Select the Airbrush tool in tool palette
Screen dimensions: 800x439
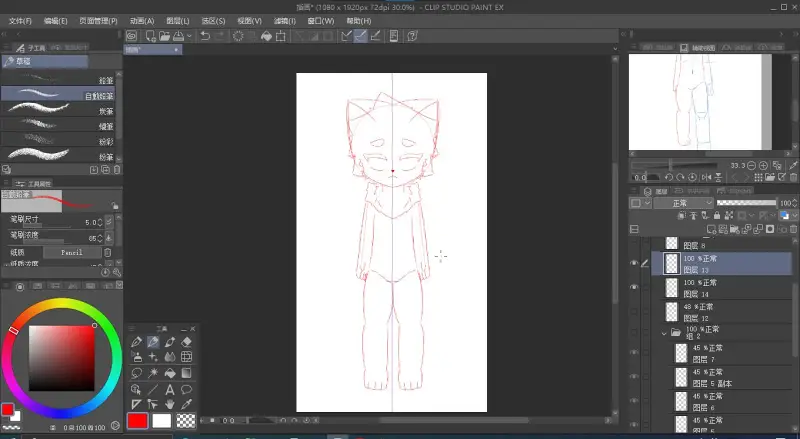point(136,357)
